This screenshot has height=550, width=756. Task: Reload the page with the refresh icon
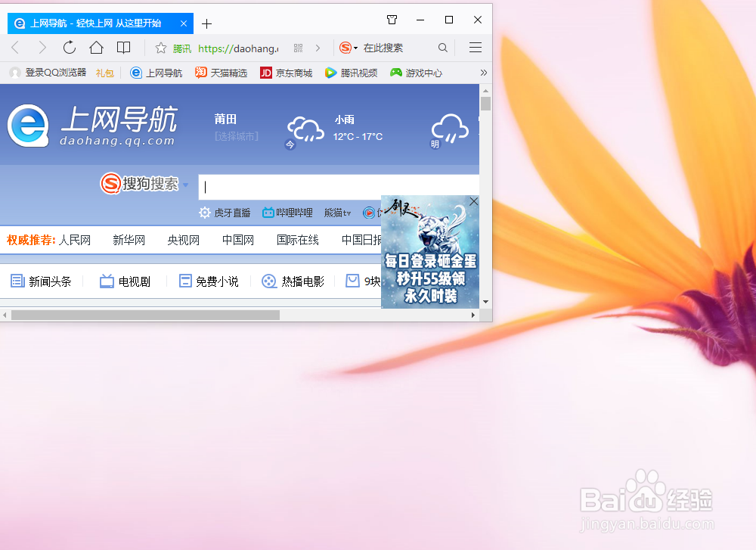coord(70,47)
